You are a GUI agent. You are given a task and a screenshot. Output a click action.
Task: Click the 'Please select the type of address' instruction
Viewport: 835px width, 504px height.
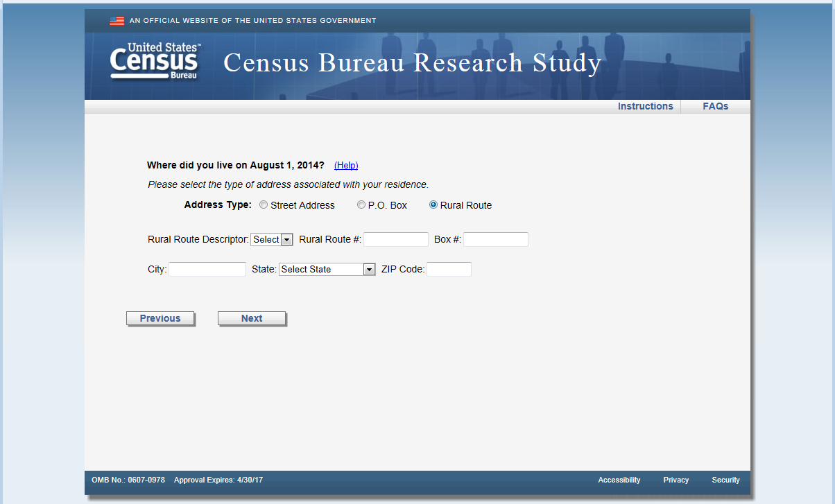pos(289,185)
